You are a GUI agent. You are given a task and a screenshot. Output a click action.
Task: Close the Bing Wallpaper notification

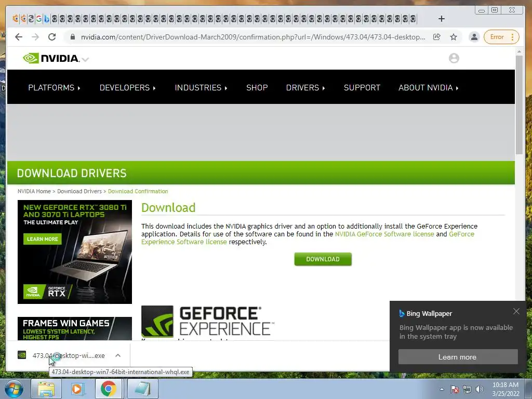pyautogui.click(x=516, y=311)
